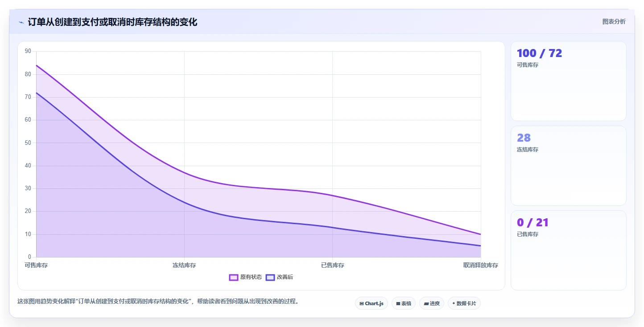Viewport: 644px width, 327px height.
Task: Click the 100 / 72 value text
Action: pos(539,53)
